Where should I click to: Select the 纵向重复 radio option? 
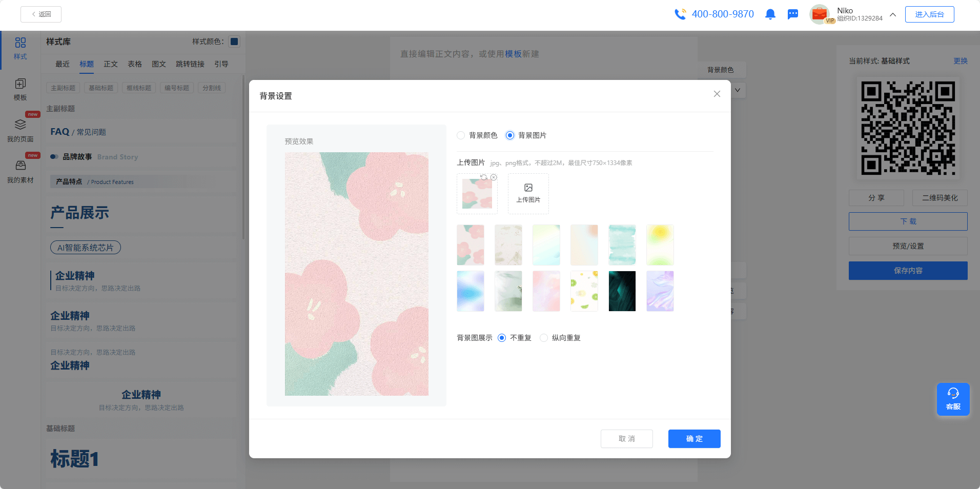pyautogui.click(x=544, y=338)
